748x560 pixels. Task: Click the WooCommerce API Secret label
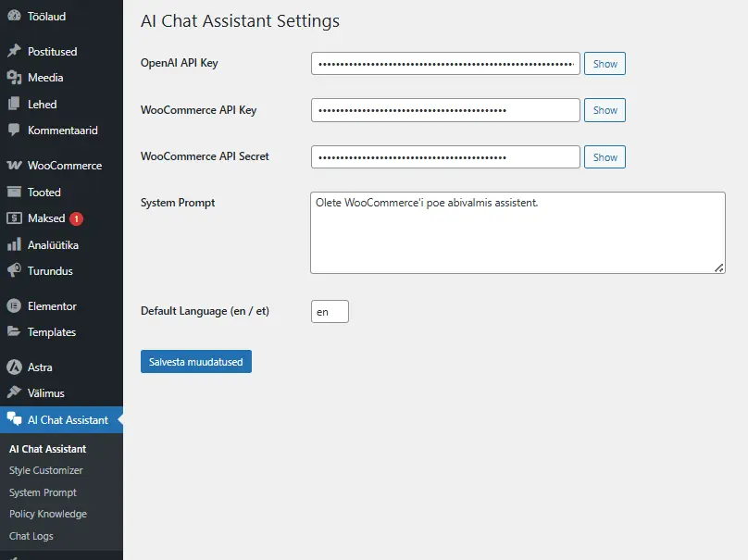pos(205,156)
